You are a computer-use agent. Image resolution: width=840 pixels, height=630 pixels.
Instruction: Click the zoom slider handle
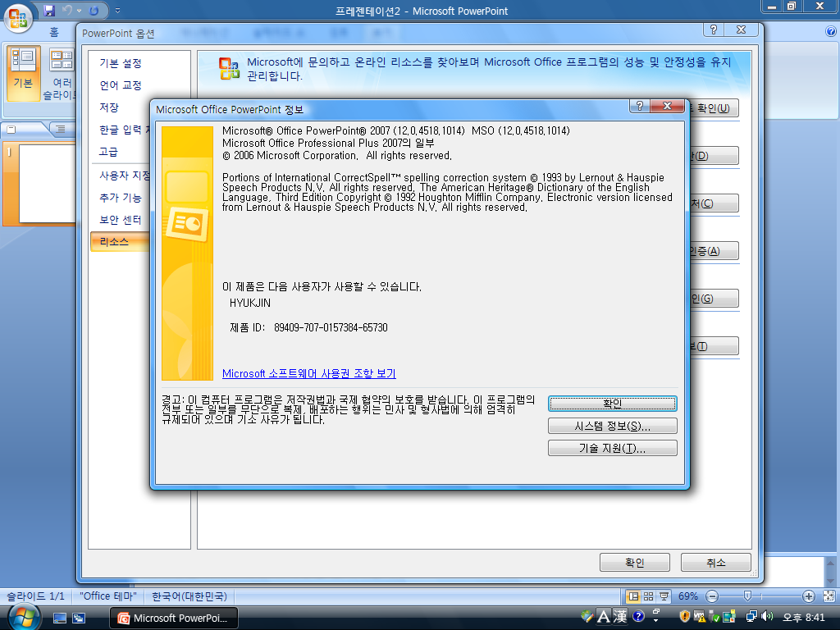[x=747, y=596]
